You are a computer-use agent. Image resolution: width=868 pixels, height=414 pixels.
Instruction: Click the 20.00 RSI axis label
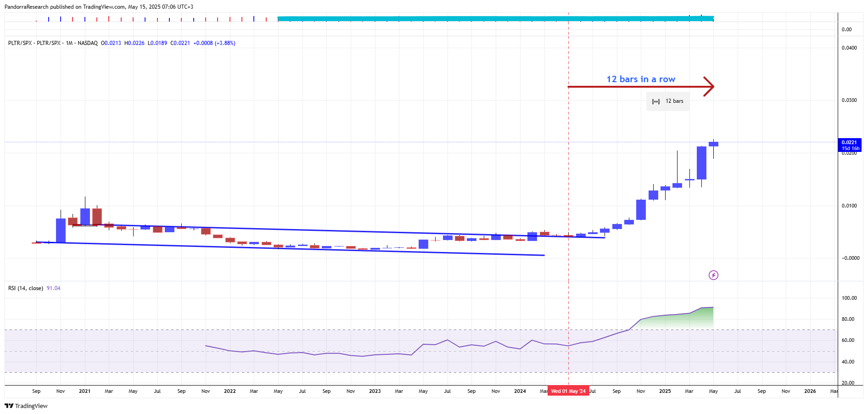848,383
